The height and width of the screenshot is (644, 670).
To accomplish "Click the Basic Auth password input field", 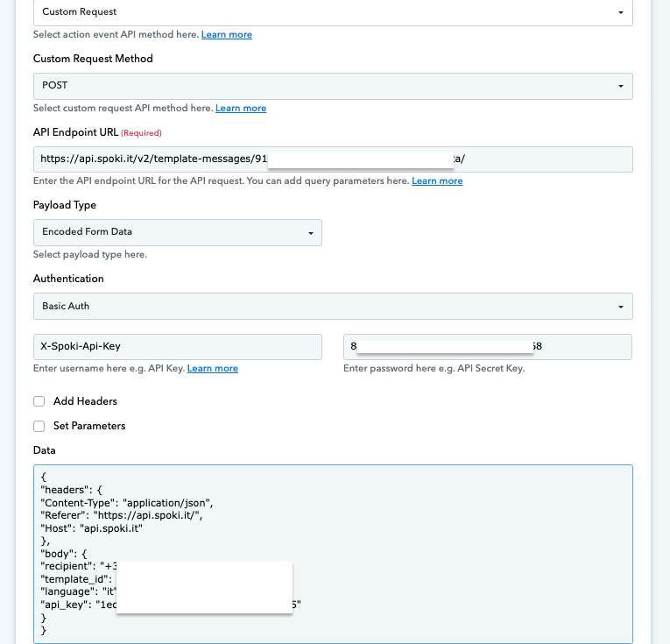I will [488, 347].
